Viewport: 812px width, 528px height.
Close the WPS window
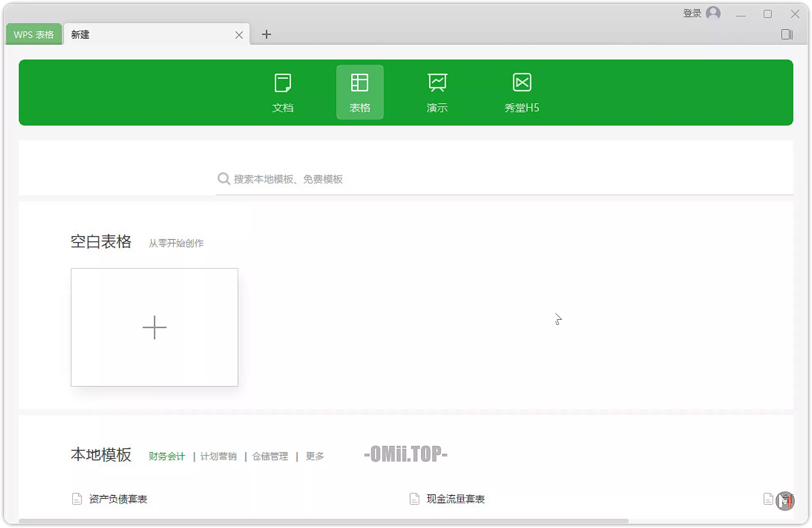pyautogui.click(x=795, y=14)
